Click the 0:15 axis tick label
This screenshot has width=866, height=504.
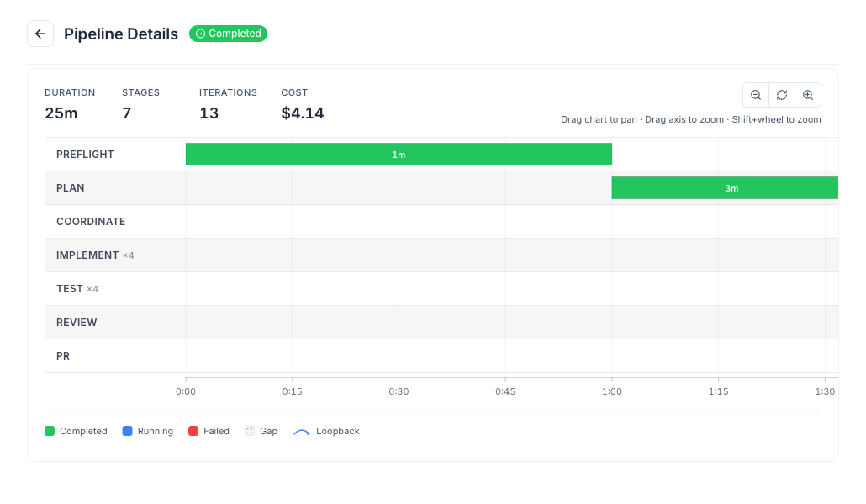pos(292,391)
